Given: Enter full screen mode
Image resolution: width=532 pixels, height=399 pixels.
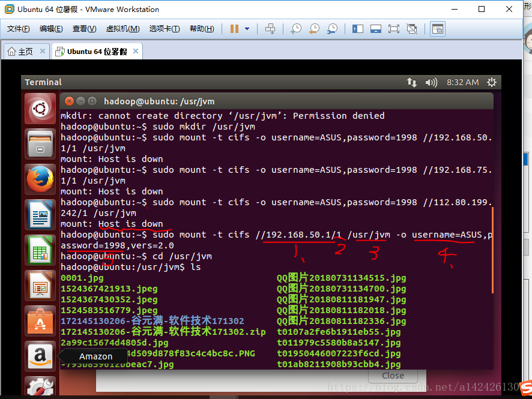Looking at the screenshot, I should coord(393,29).
